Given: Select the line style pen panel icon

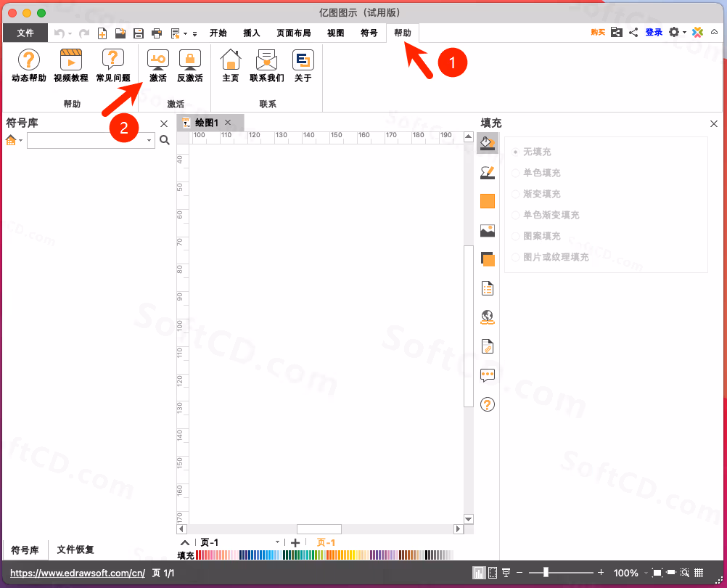Looking at the screenshot, I should click(x=488, y=173).
